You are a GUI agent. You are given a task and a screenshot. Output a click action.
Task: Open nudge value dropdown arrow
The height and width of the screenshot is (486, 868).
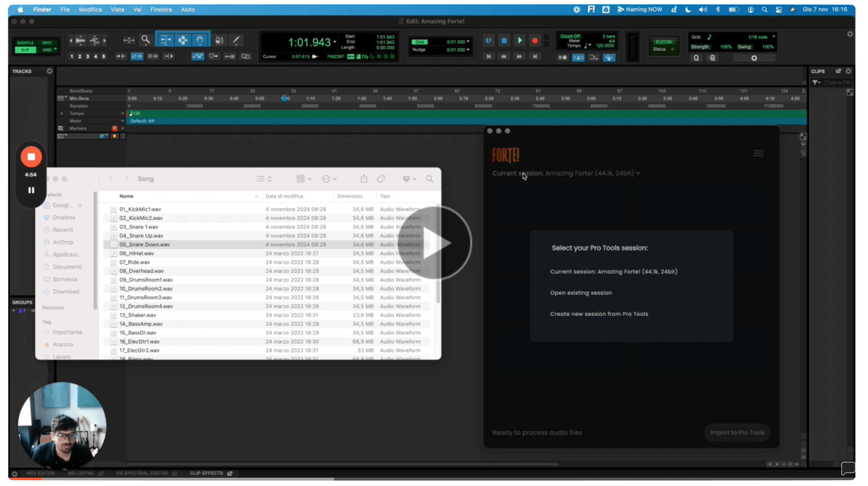coord(468,49)
